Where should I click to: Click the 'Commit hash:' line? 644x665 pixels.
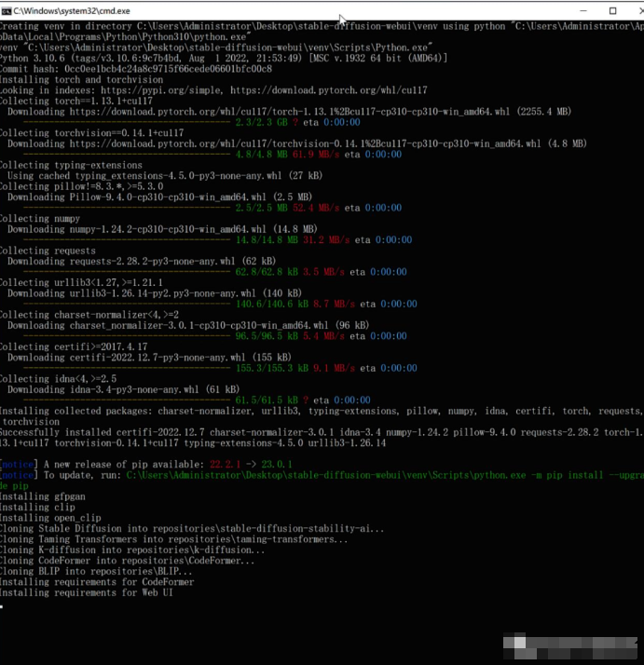tap(136, 69)
